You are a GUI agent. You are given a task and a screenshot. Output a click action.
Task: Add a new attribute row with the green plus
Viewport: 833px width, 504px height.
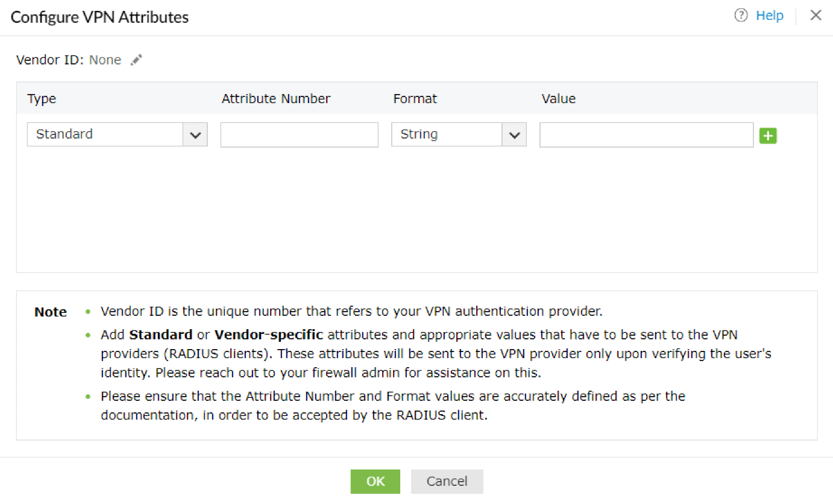click(768, 136)
